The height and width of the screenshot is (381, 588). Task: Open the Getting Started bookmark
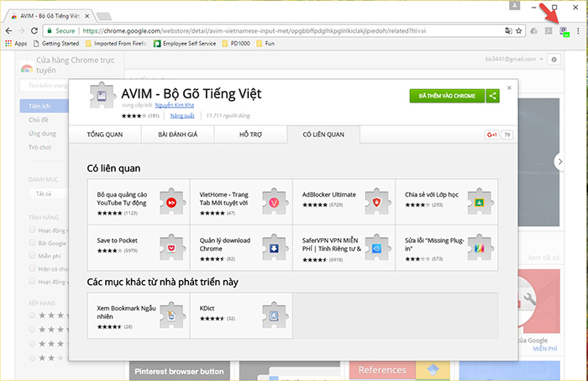(x=56, y=44)
